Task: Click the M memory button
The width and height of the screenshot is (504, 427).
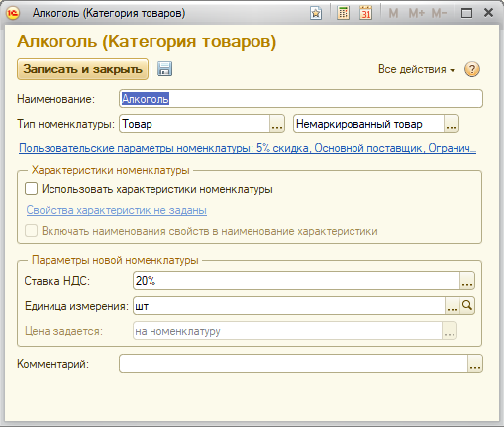Action: (393, 13)
